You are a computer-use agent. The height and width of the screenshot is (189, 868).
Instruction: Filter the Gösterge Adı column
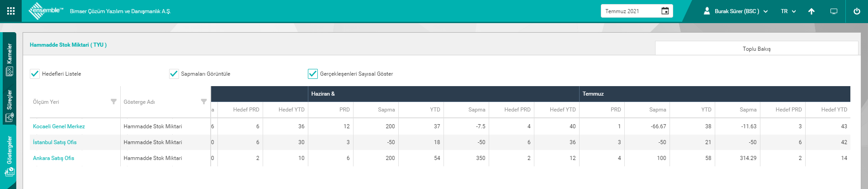click(204, 102)
